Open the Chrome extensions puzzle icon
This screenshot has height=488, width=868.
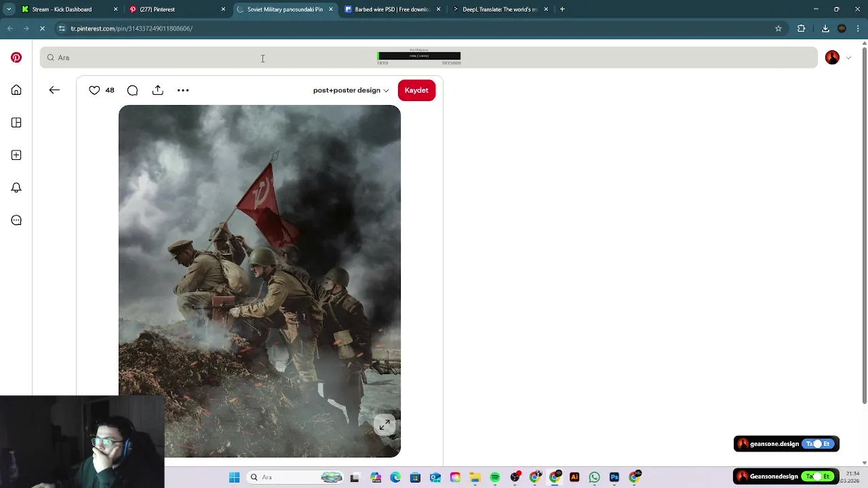point(802,28)
